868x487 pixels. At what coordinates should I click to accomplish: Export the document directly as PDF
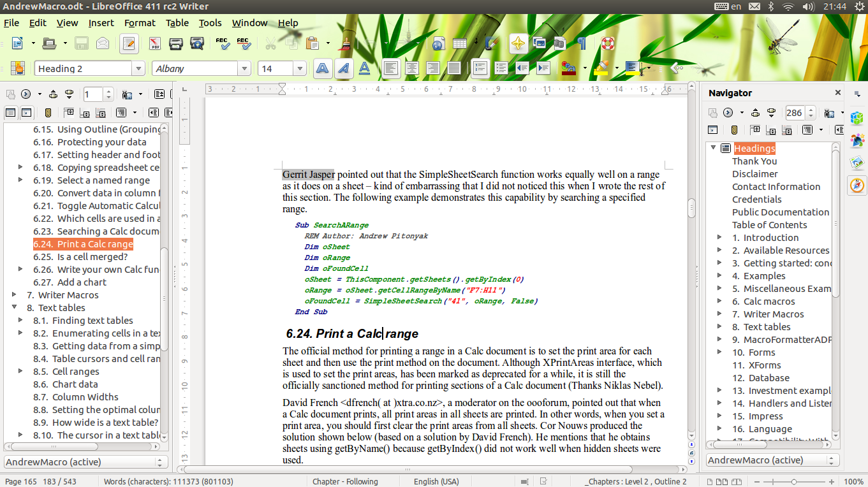pyautogui.click(x=156, y=43)
